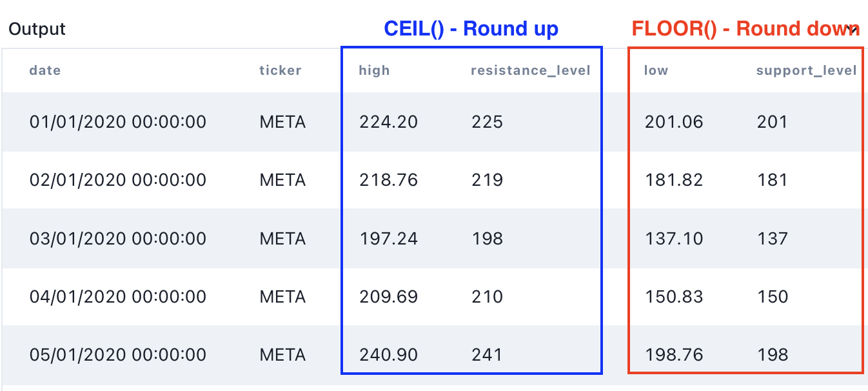Click the high value 197.24
868x391 pixels.
click(x=388, y=239)
